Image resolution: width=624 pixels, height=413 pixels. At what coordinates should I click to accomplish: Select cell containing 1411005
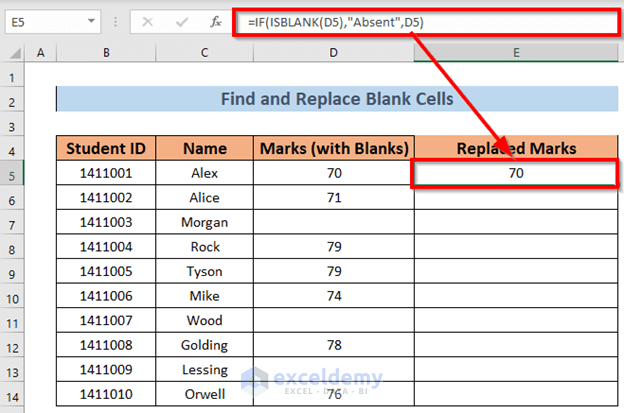(x=106, y=271)
